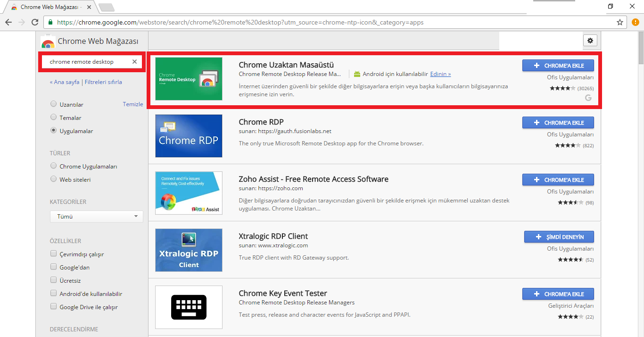Add Chrome Key Event Tester to Chrome

558,294
